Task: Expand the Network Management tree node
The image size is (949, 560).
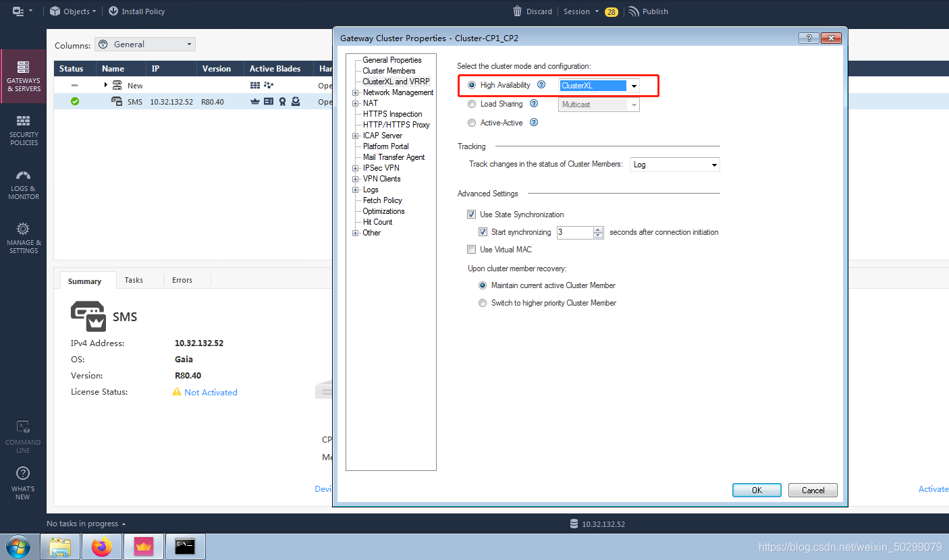Action: [356, 92]
